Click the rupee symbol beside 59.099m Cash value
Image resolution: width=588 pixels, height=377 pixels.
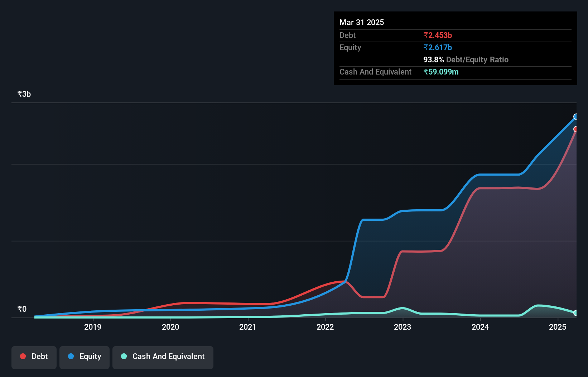coord(426,72)
